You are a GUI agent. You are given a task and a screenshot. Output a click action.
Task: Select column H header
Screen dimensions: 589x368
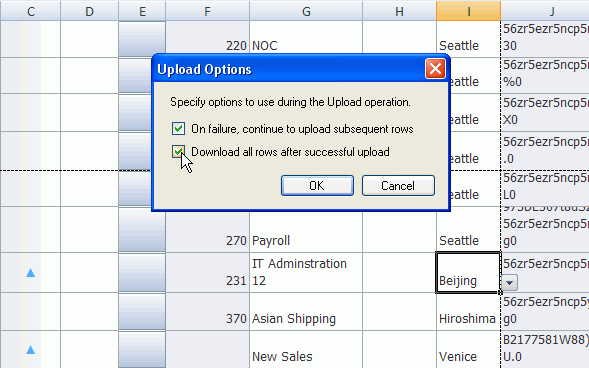pyautogui.click(x=399, y=11)
